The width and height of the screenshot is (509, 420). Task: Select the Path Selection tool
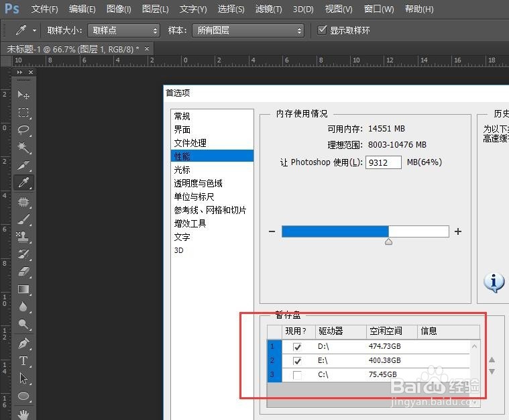23,378
